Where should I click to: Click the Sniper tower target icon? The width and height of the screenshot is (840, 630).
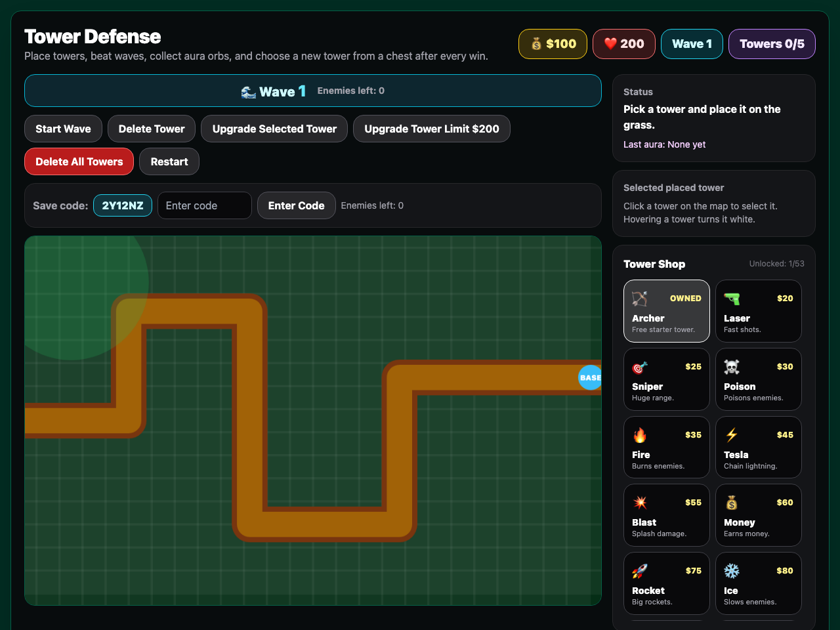tap(640, 367)
